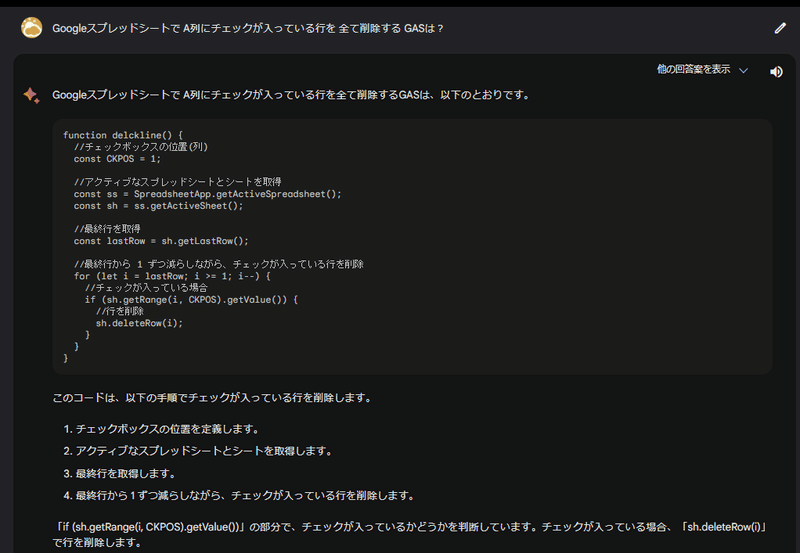Click code line 'function delckline() {'
Screen dimensions: 800x553
(123, 135)
